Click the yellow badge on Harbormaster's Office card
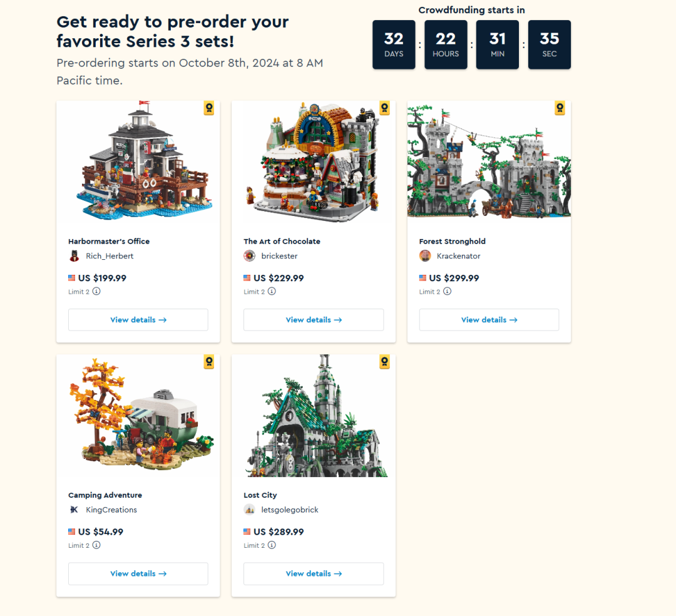676x616 pixels. (x=209, y=108)
